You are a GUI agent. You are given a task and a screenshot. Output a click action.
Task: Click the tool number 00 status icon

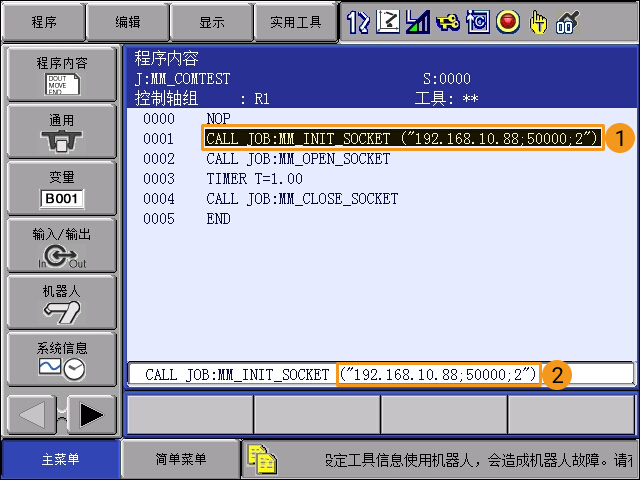tap(567, 22)
